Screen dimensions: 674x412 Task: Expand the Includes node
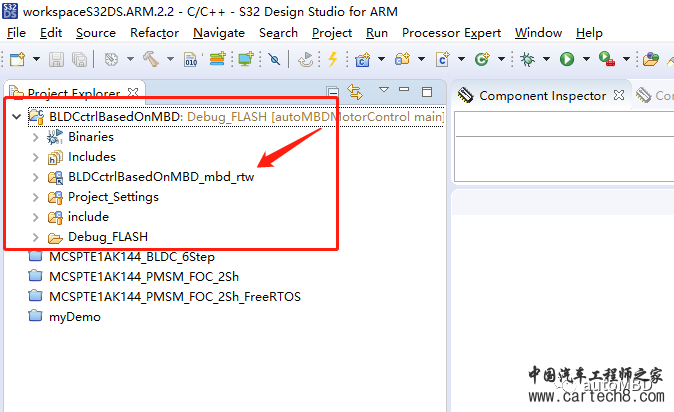[x=36, y=157]
